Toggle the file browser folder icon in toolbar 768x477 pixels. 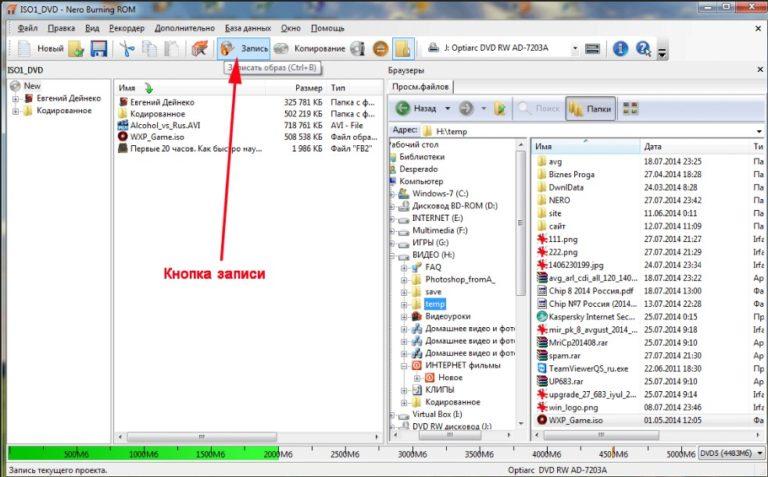[x=403, y=49]
